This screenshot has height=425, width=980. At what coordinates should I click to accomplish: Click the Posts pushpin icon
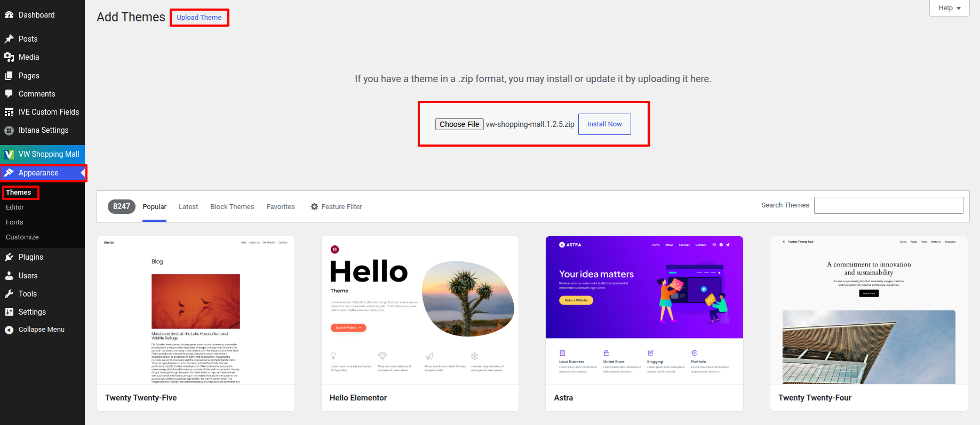pyautogui.click(x=9, y=39)
